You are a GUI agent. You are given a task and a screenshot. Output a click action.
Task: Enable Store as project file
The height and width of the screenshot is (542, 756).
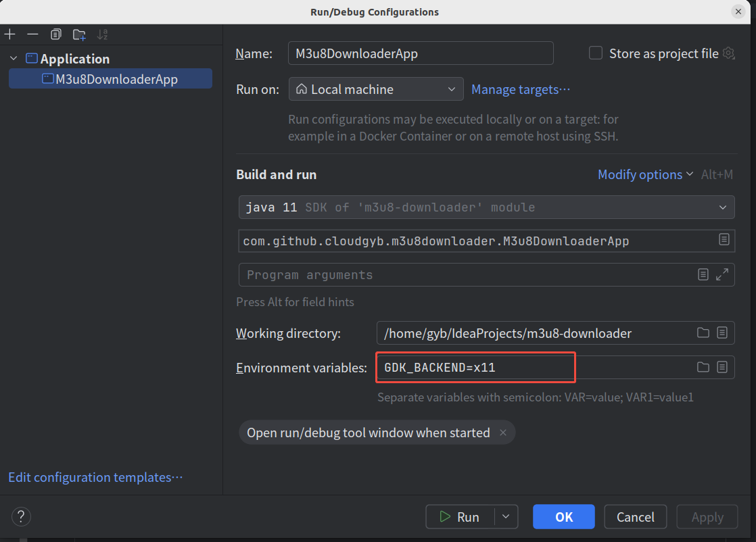(595, 53)
